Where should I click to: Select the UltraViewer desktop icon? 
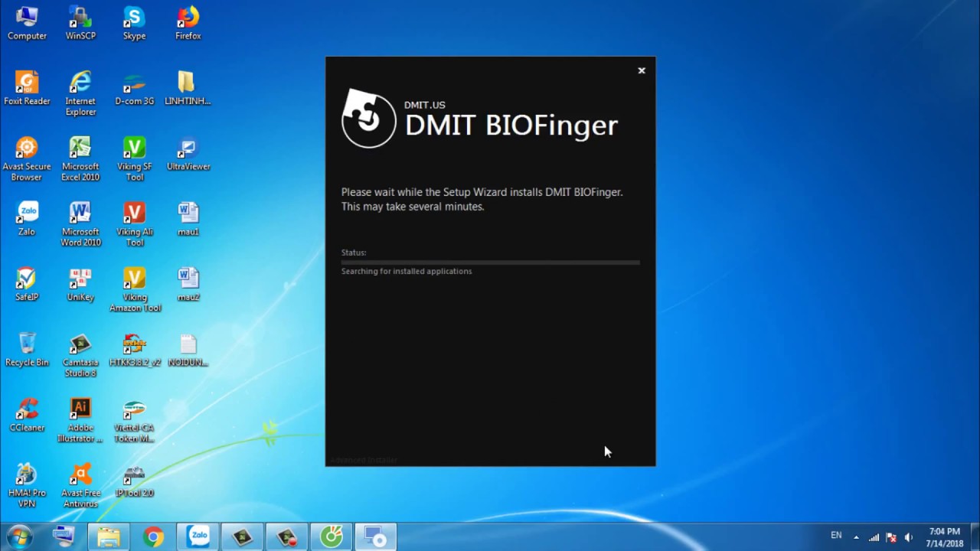click(x=188, y=153)
